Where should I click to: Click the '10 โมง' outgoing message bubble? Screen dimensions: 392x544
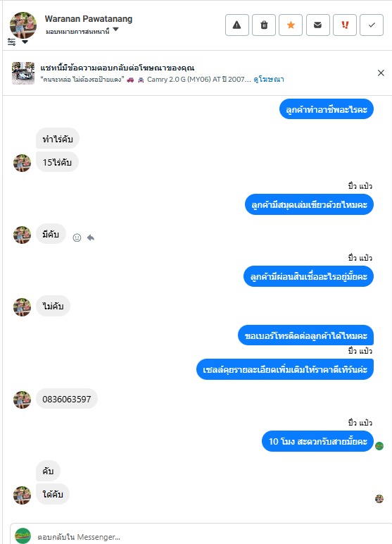pos(317,441)
